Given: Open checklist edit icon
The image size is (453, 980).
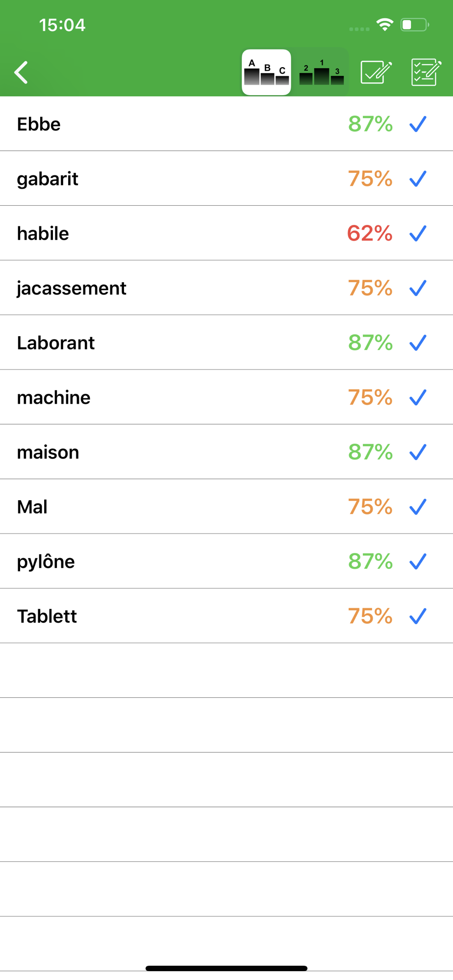Looking at the screenshot, I should pyautogui.click(x=426, y=73).
